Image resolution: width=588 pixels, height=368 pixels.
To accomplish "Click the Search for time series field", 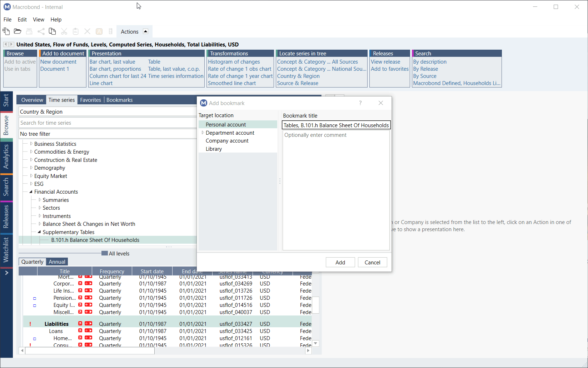I will pos(108,123).
